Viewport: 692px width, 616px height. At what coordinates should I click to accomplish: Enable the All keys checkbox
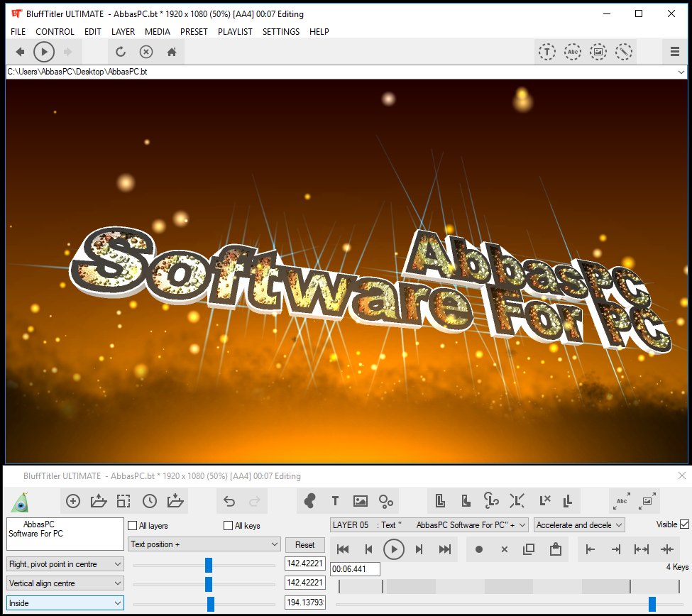pyautogui.click(x=228, y=526)
